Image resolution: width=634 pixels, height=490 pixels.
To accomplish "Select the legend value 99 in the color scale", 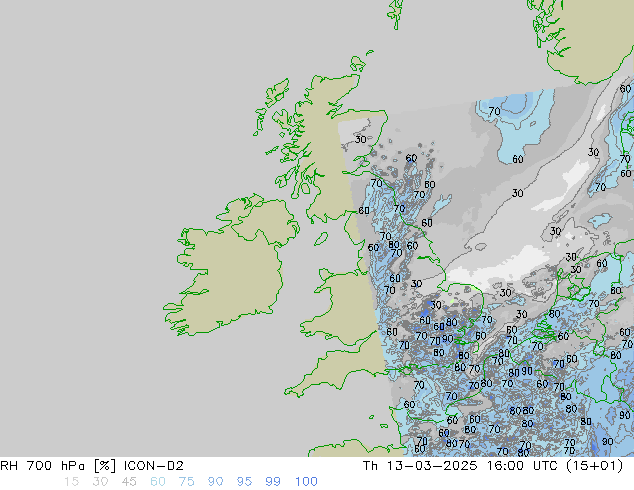I will 273,482.
